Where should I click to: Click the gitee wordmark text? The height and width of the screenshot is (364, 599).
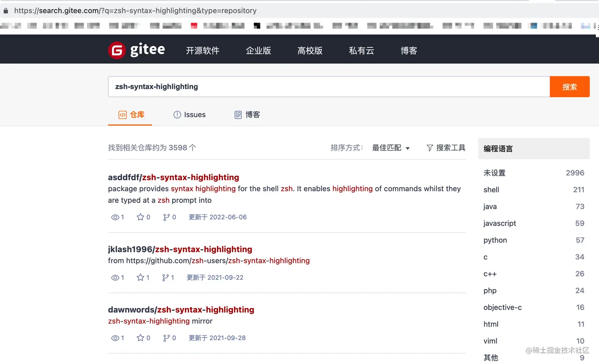(147, 50)
